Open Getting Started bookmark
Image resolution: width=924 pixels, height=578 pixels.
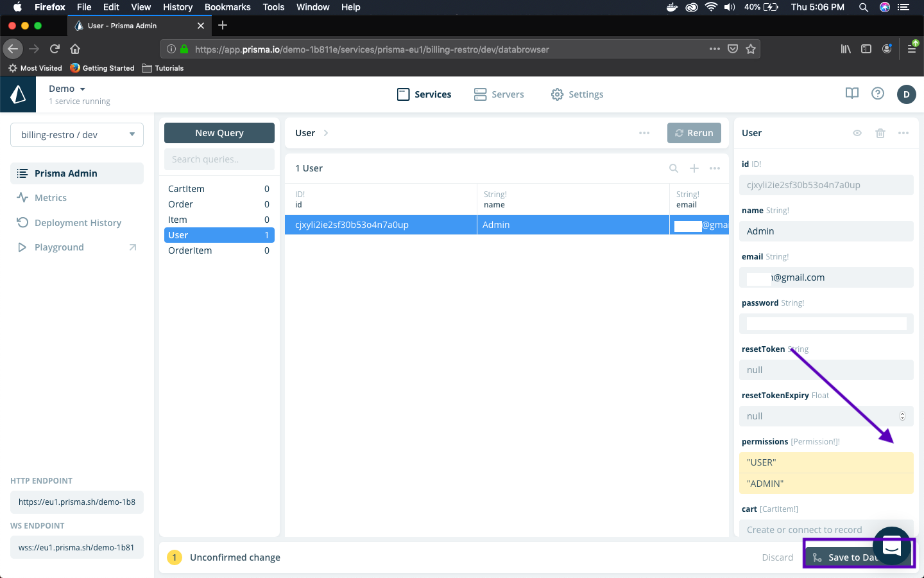pos(103,68)
